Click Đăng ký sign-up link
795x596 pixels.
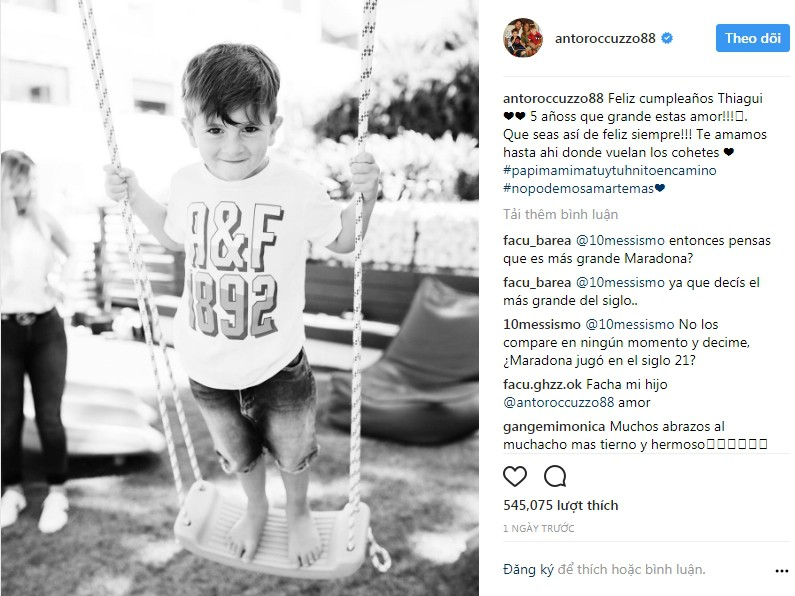pyautogui.click(x=528, y=570)
